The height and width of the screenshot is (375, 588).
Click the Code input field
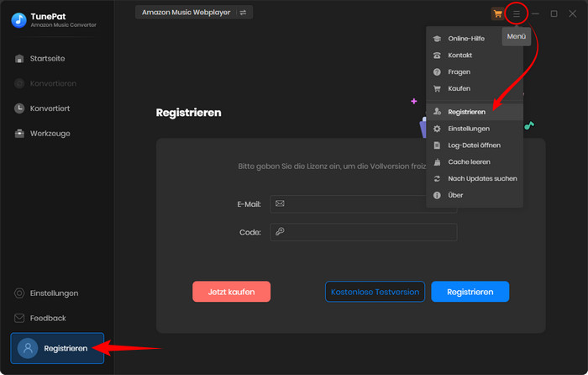(x=363, y=232)
